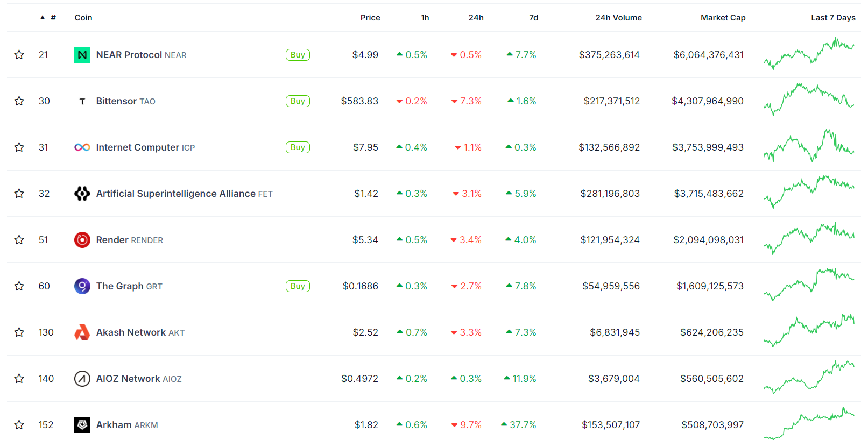The image size is (868, 440).
Task: Sort by 24h Volume column
Action: tap(619, 18)
